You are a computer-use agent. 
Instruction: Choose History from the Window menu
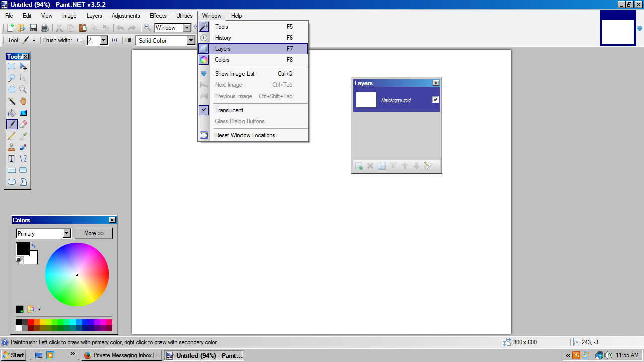point(223,38)
